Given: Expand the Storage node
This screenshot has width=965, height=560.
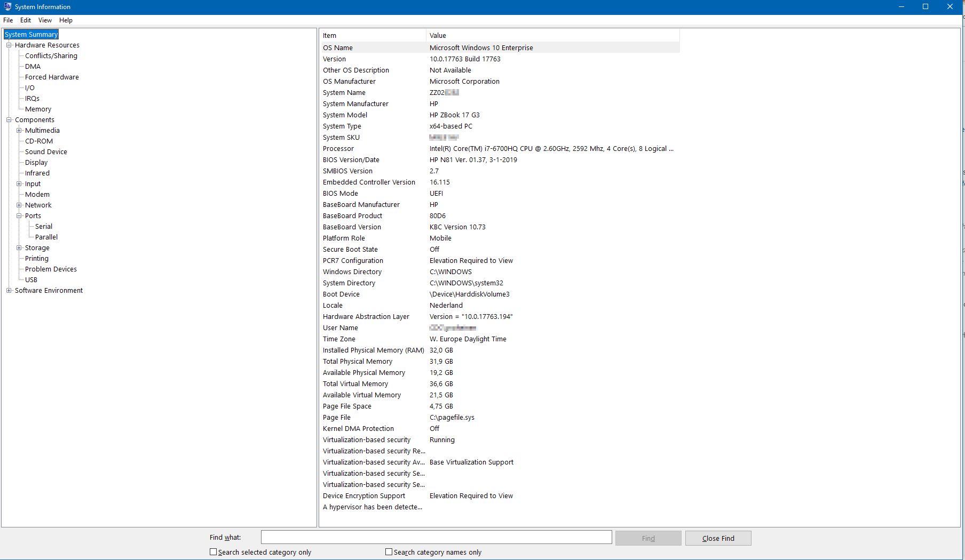Looking at the screenshot, I should click(19, 248).
